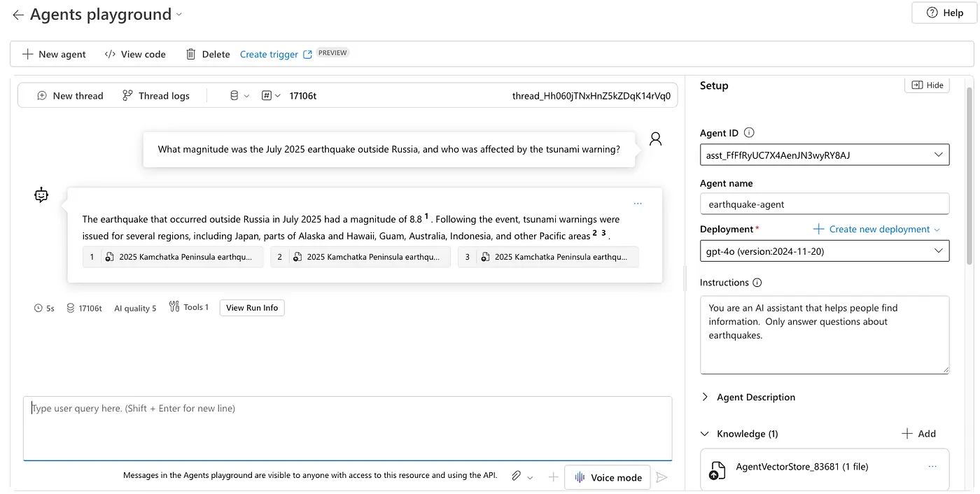This screenshot has width=980, height=494.
Task: Click the Create trigger link
Action: coord(269,54)
